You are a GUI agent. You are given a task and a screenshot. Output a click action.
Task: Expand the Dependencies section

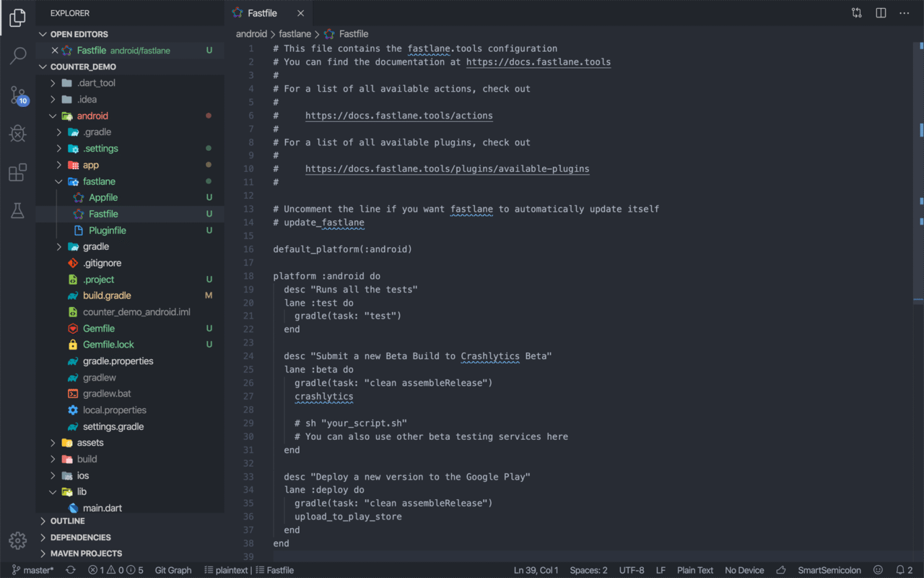click(130, 538)
